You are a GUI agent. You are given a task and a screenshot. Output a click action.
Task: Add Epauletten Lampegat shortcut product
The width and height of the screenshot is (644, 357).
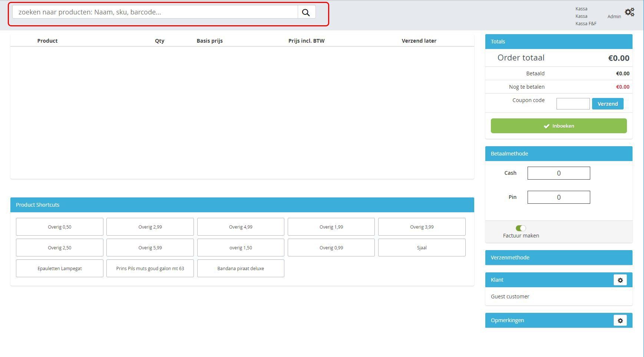pos(60,268)
